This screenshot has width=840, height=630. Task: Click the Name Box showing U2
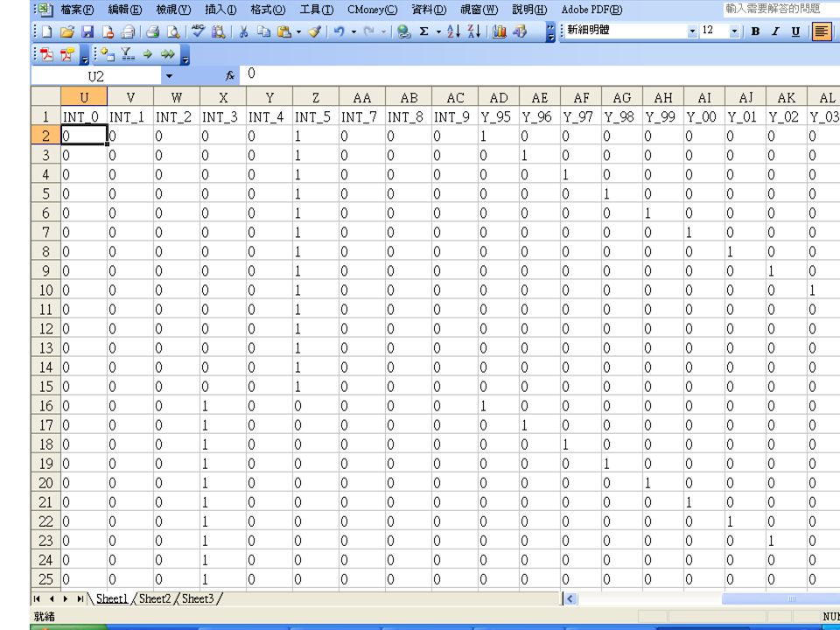point(96,76)
